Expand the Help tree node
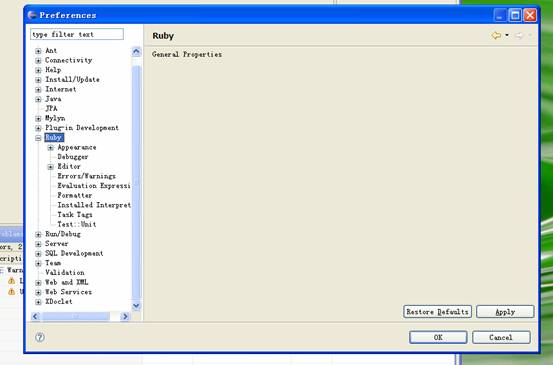553x365 pixels. click(x=38, y=70)
